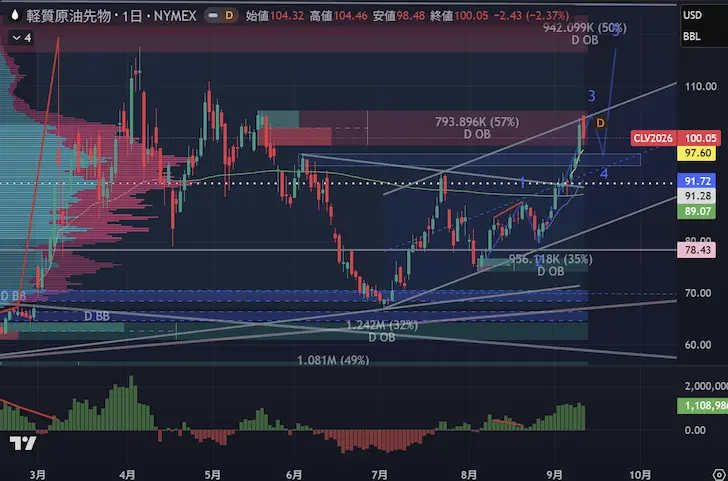The width and height of the screenshot is (728, 481).
Task: Click the 高値 104.46 high value
Action: tap(337, 16)
